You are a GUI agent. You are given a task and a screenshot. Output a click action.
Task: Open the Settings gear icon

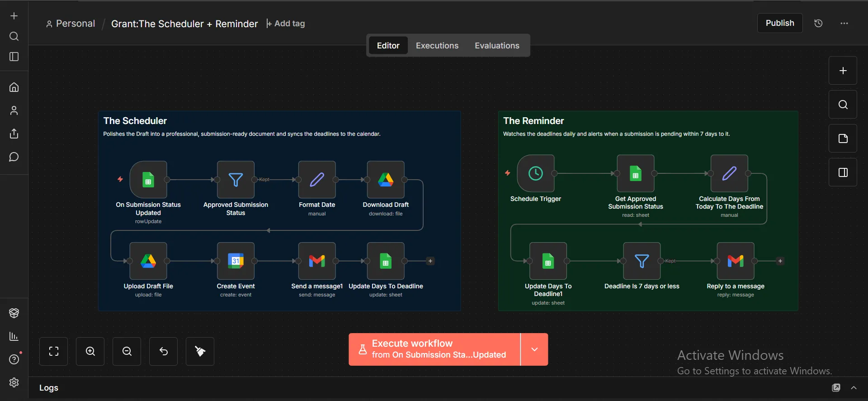pyautogui.click(x=14, y=382)
